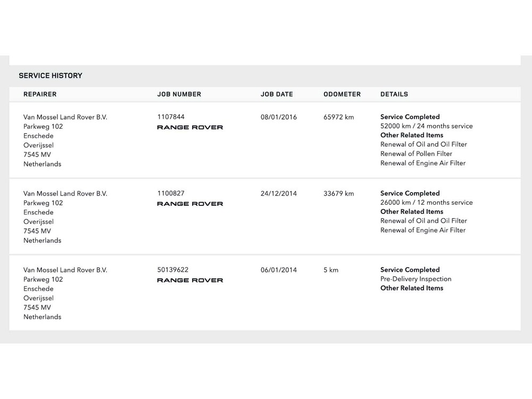
Task: Select the job date 24/12/2014
Action: [x=279, y=194]
